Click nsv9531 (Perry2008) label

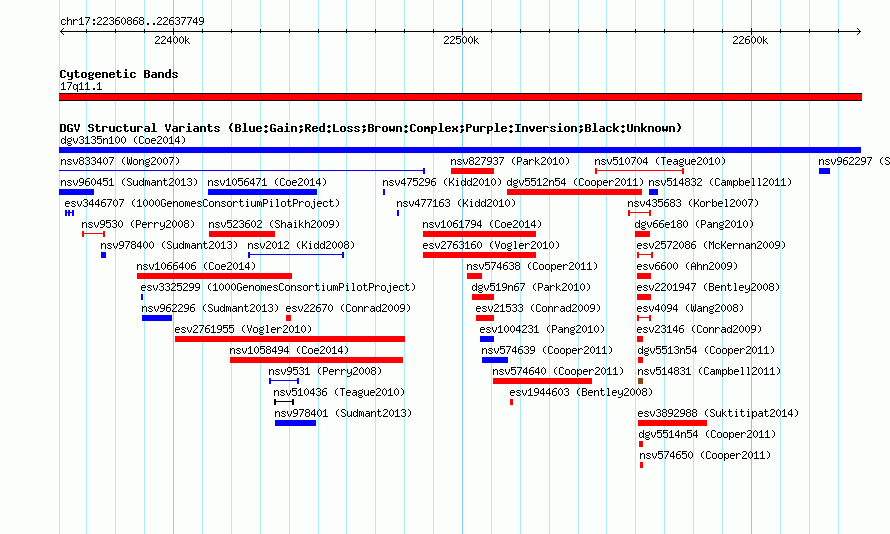pos(325,371)
